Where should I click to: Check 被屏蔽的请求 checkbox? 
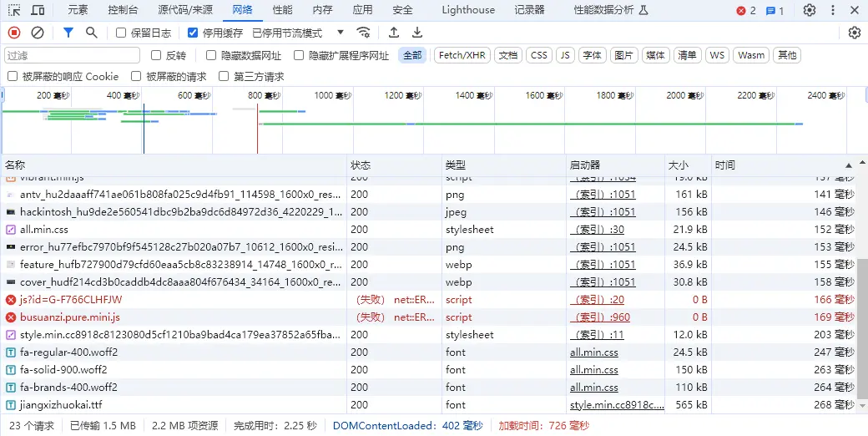point(136,77)
